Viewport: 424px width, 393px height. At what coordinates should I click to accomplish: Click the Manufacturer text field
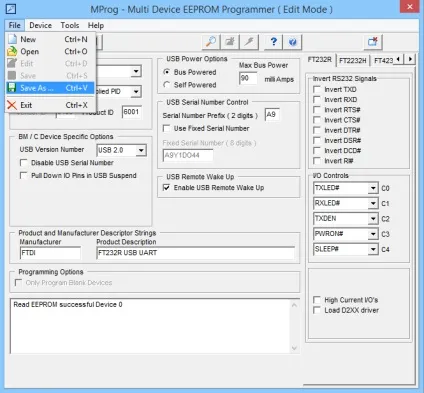(50, 253)
